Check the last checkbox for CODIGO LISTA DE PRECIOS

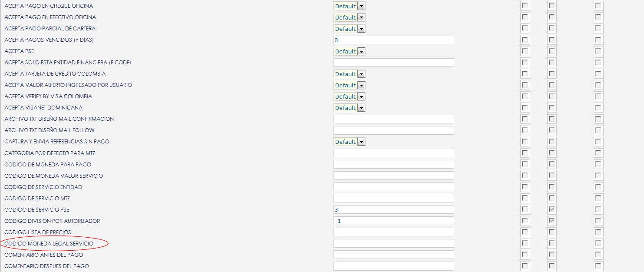pyautogui.click(x=598, y=232)
